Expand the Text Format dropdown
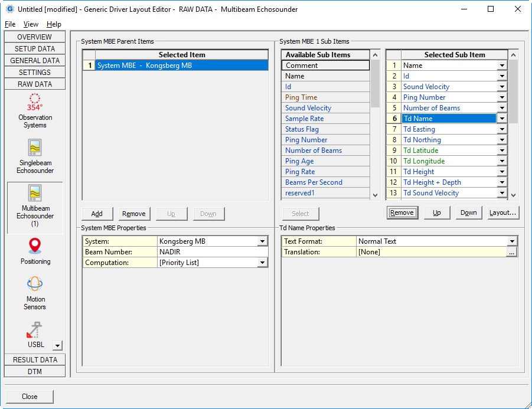The height and width of the screenshot is (409, 532). point(512,241)
